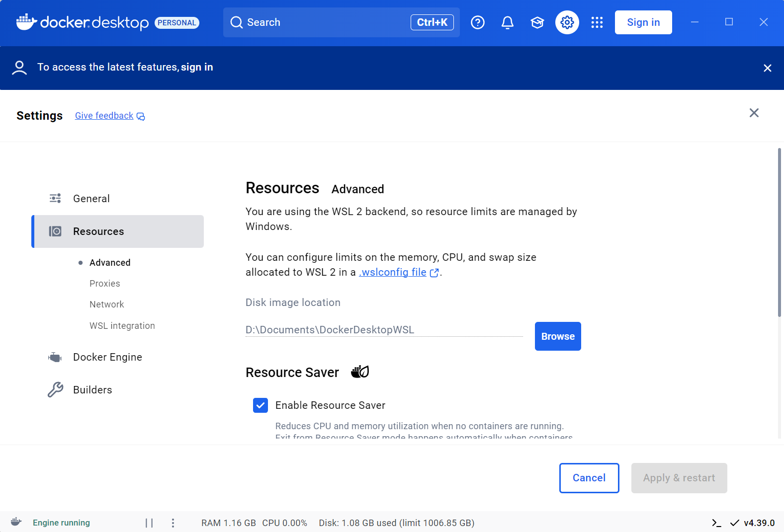Viewport: 784px width, 532px height.
Task: Open the Learning center graduation-cap icon
Action: pyautogui.click(x=537, y=22)
